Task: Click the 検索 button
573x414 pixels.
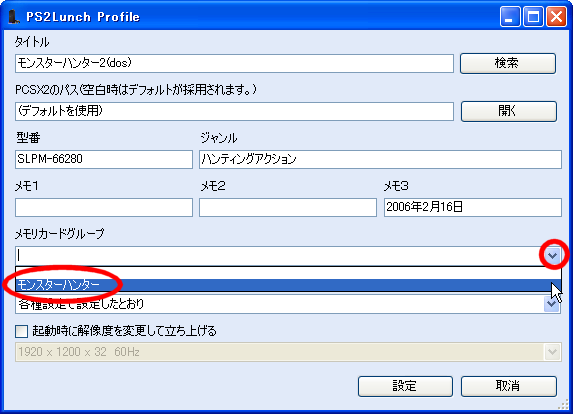Action: point(508,63)
